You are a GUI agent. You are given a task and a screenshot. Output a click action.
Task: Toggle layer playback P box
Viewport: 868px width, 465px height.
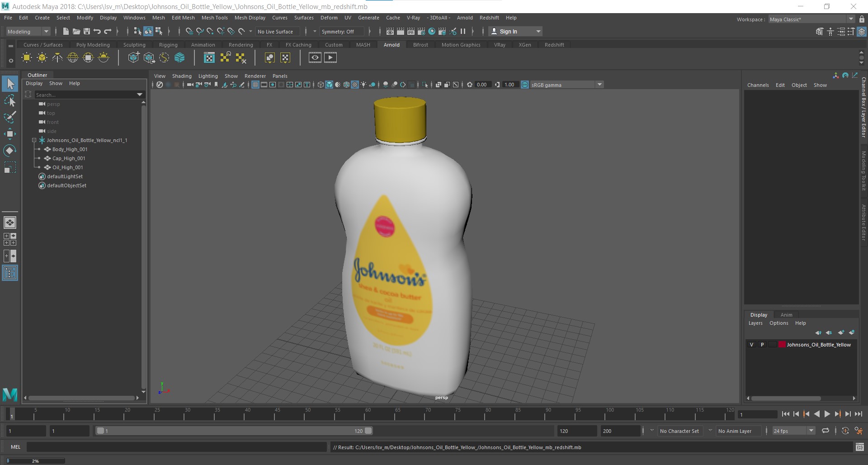[x=762, y=345]
